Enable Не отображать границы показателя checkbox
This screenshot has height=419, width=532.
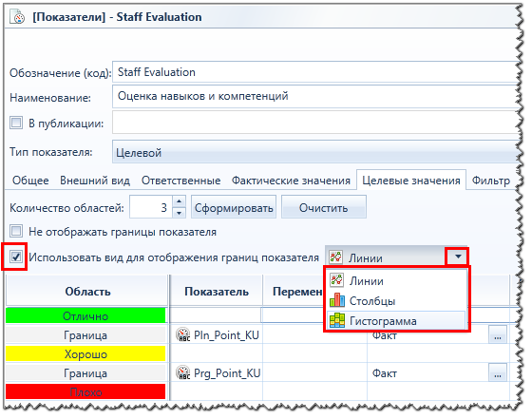[x=16, y=231]
